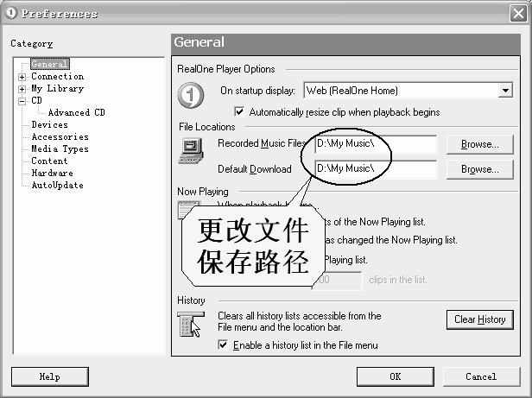Select the Devices category
The width and height of the screenshot is (532, 398).
point(49,125)
